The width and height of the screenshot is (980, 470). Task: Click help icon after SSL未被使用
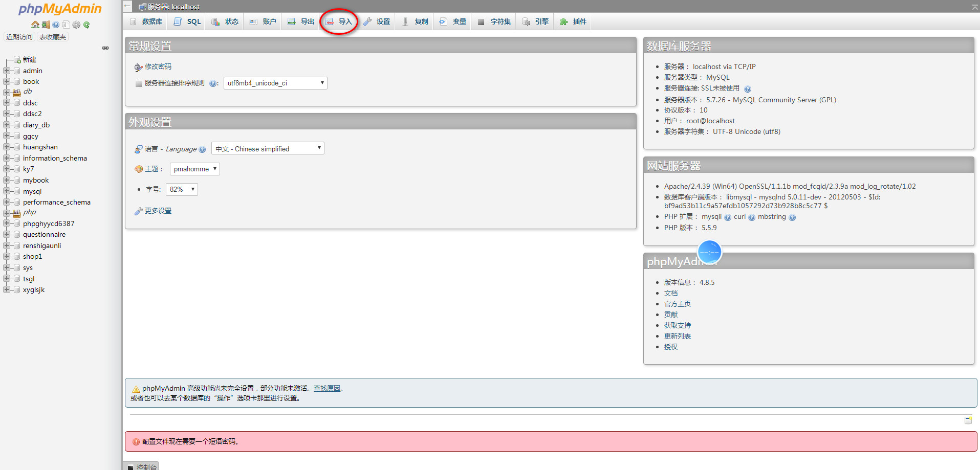[x=748, y=89]
